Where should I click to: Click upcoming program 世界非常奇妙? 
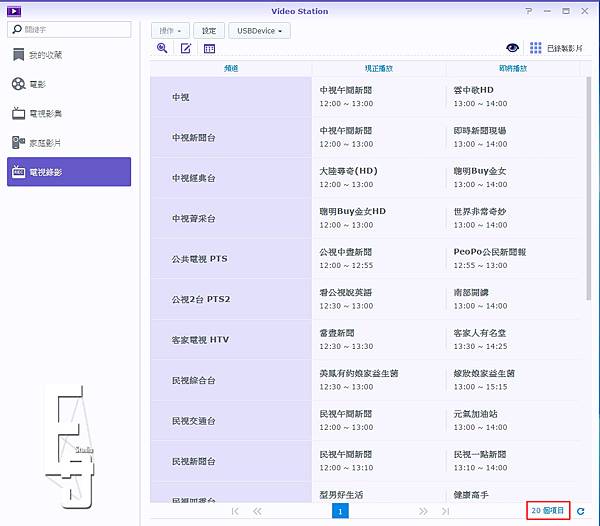480,212
